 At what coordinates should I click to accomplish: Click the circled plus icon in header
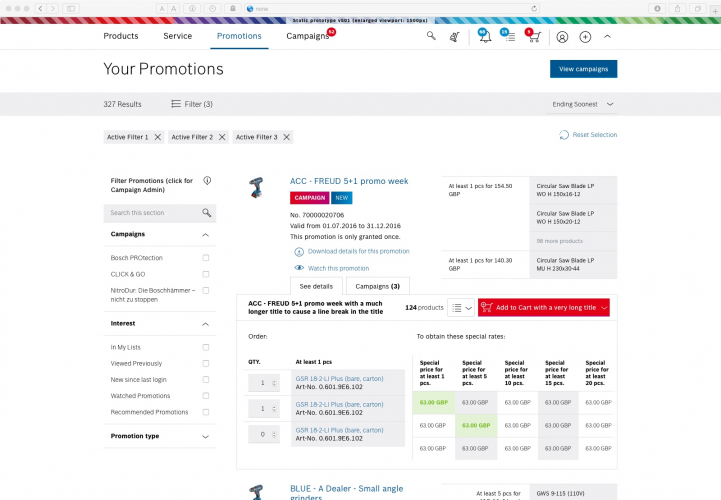[x=585, y=37]
